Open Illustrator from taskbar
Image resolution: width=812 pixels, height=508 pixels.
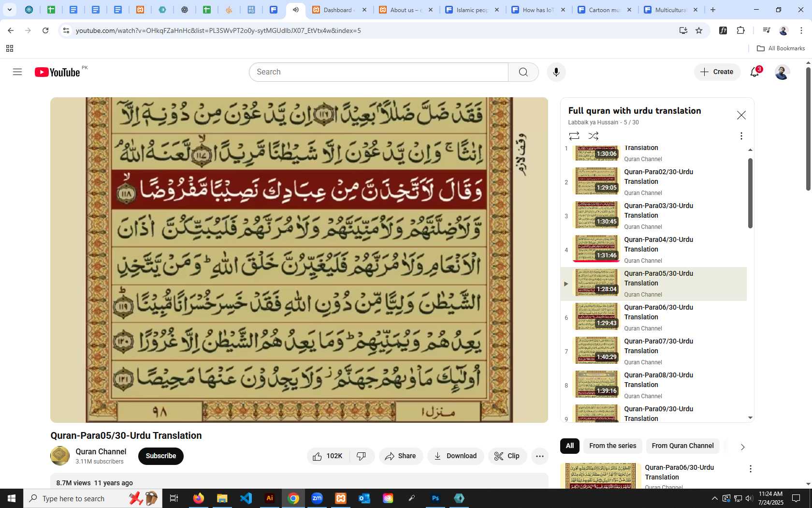click(x=270, y=498)
